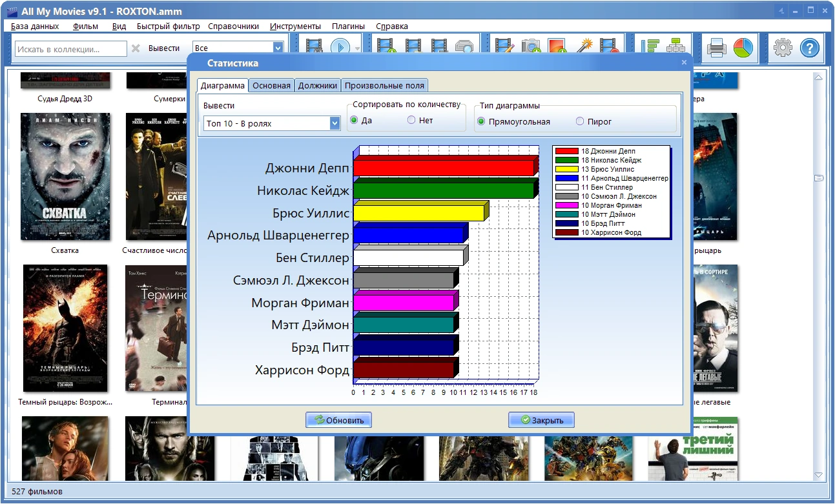Open settings with the gear icon
835x504 pixels.
coord(783,48)
